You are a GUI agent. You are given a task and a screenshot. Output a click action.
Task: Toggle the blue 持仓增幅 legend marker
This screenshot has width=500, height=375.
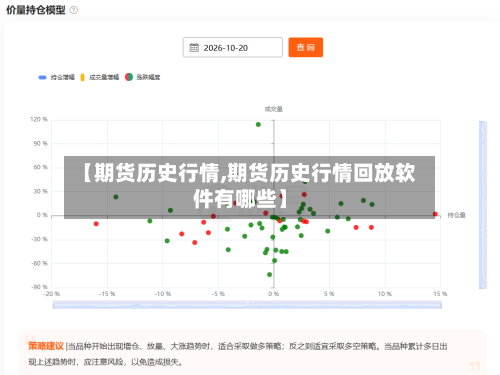(42, 77)
